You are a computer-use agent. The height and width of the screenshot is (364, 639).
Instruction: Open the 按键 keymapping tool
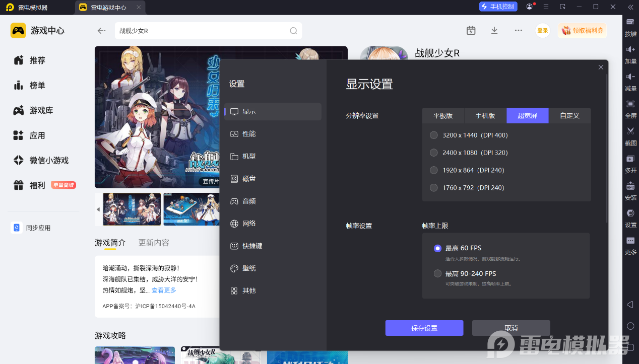pyautogui.click(x=630, y=27)
